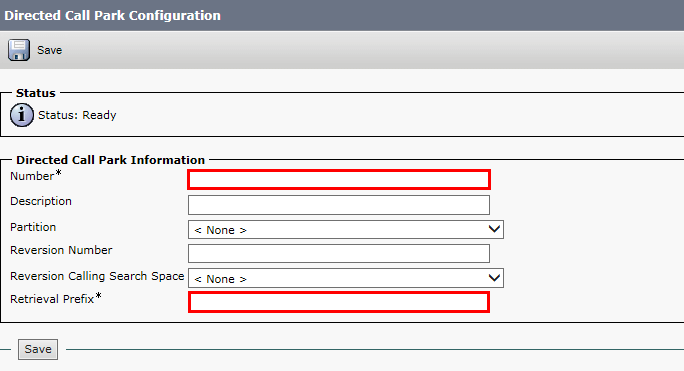Click the Directed Call Park Information heading
This screenshot has height=371, width=684.
pos(110,160)
